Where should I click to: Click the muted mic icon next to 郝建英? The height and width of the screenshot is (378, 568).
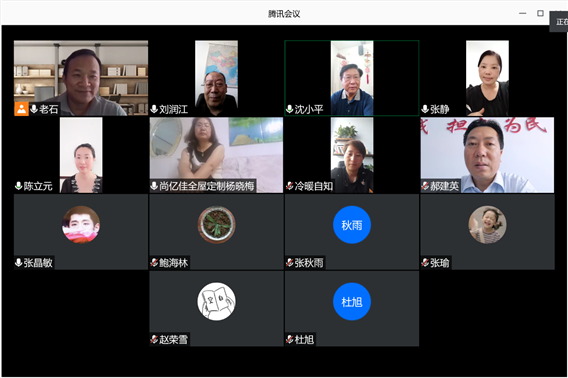pos(425,186)
